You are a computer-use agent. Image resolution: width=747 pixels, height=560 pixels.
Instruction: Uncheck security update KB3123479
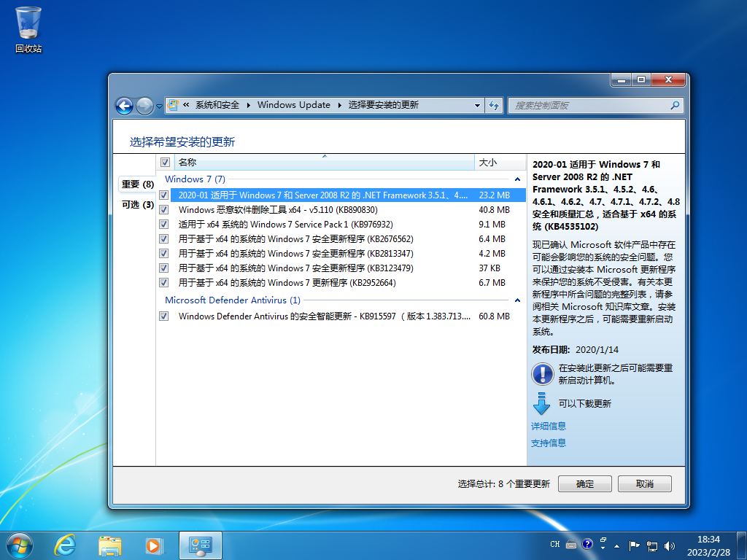(164, 268)
